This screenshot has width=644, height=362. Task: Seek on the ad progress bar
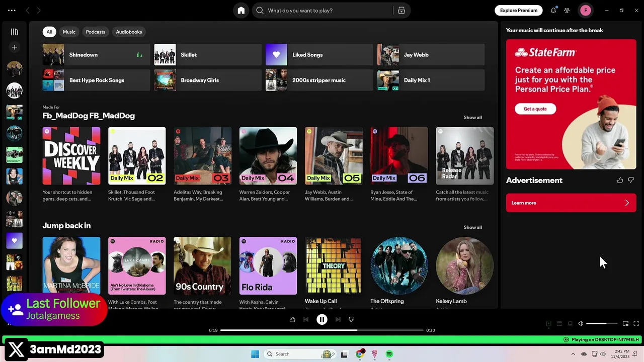tap(322, 330)
